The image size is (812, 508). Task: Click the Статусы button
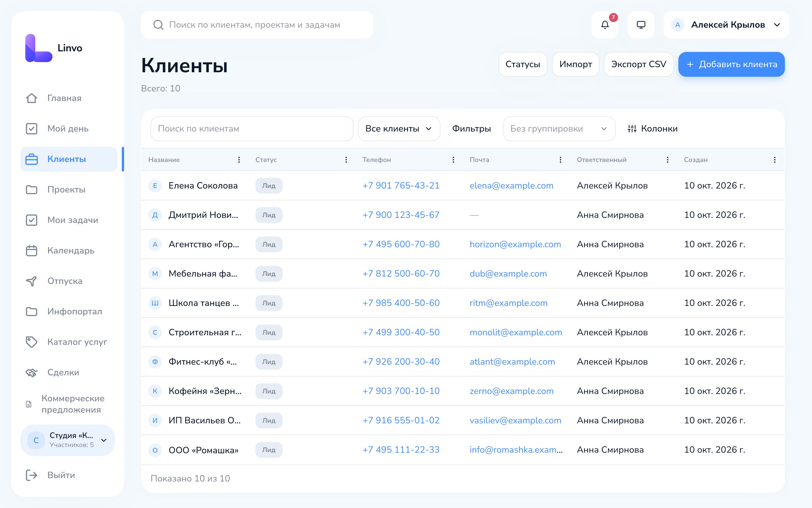[x=523, y=64]
